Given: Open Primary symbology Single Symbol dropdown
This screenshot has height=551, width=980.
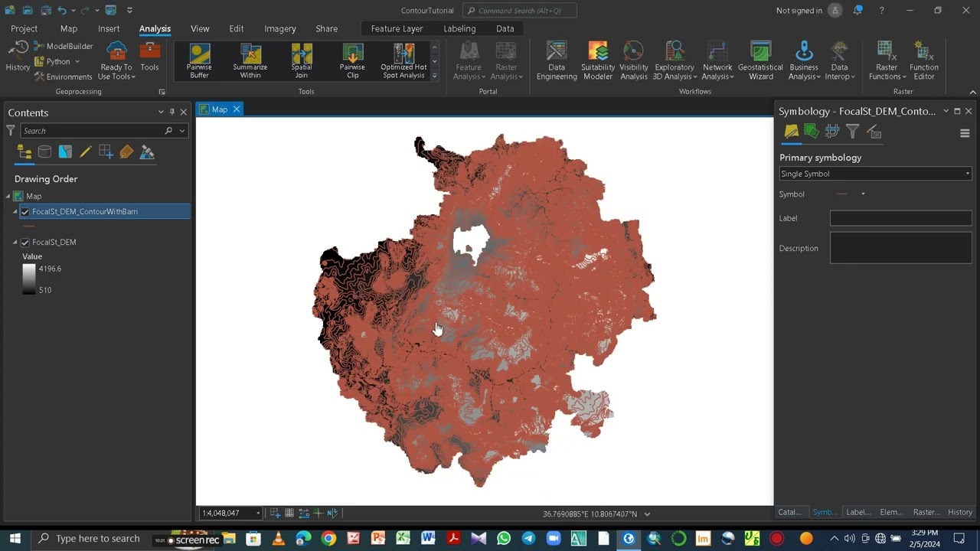Looking at the screenshot, I should pos(875,174).
